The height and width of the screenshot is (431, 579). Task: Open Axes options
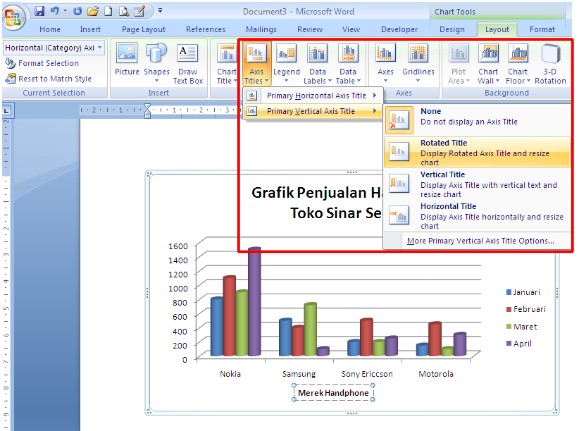click(385, 63)
